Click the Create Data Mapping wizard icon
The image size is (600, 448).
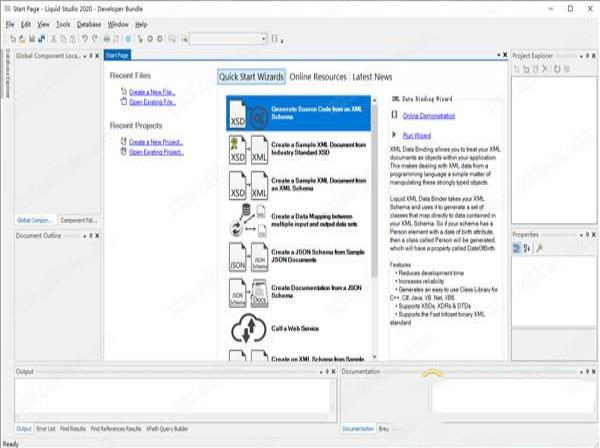click(246, 220)
